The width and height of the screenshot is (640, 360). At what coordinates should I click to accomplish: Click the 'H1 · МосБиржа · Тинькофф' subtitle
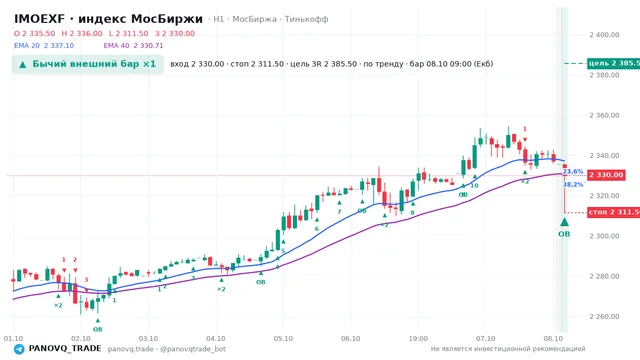coord(270,19)
